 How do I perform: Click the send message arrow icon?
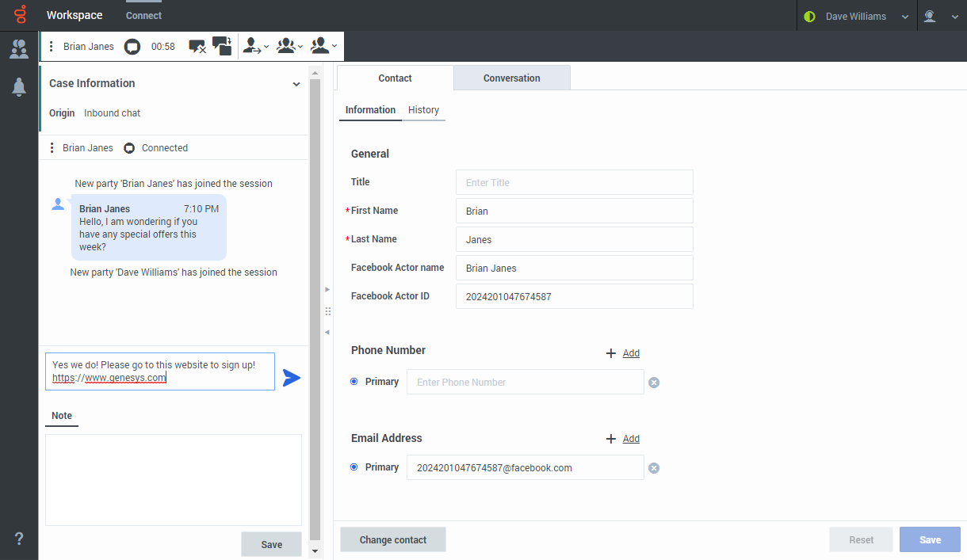click(292, 378)
